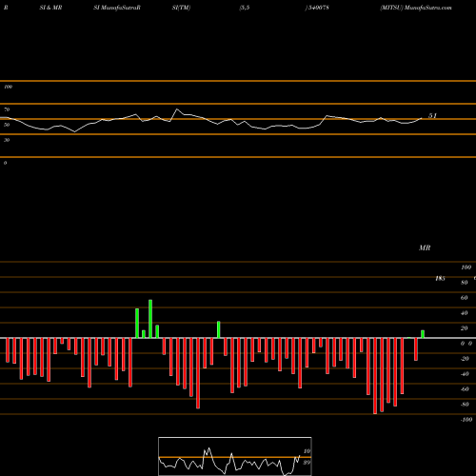Screen dimensions: 476x476
Task: Click the 70 label on the RSI axis
Action: click(7, 109)
